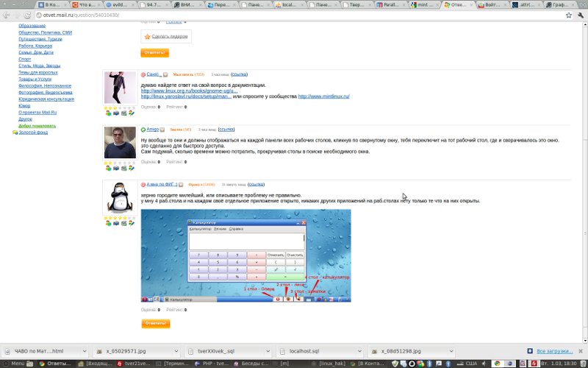This screenshot has height=368, width=588.
Task: Switch to the Войти browser tab
Action: pos(491,4)
